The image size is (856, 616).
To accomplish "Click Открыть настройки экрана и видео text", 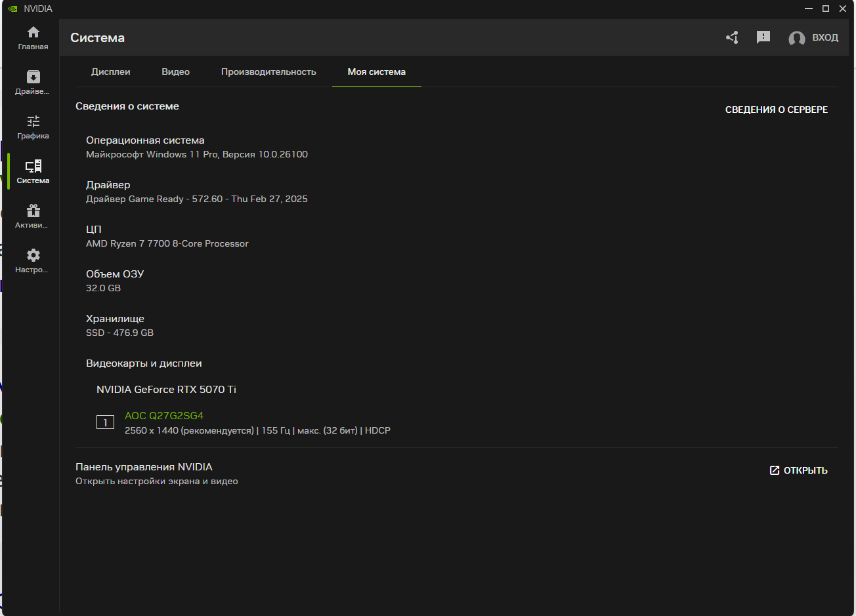I will point(157,482).
